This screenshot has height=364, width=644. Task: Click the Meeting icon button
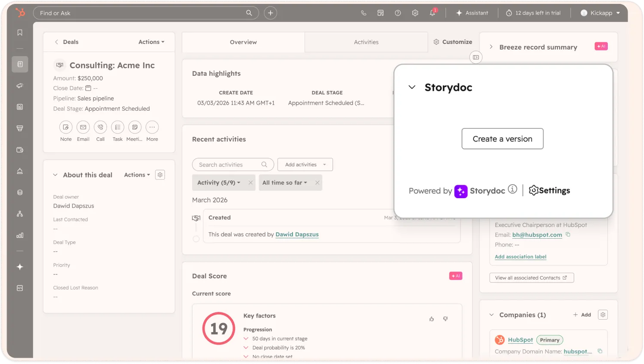click(135, 127)
